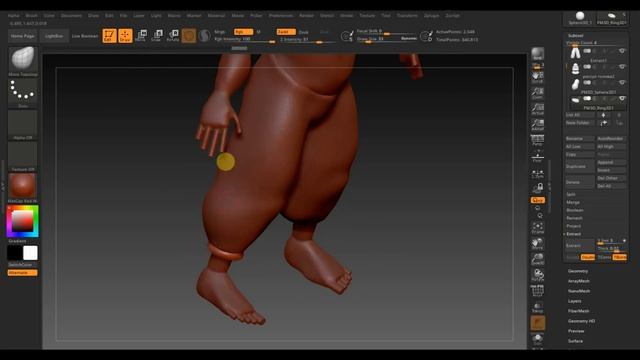Image resolution: width=640 pixels, height=360 pixels.
Task: Expand the ArrayMesh subpalette
Action: [579, 281]
